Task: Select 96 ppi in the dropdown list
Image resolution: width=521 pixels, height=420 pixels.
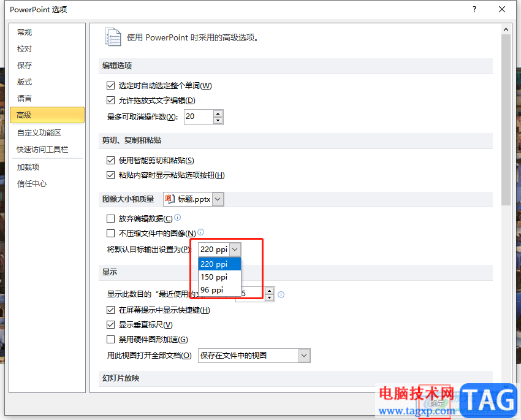Action: point(219,290)
